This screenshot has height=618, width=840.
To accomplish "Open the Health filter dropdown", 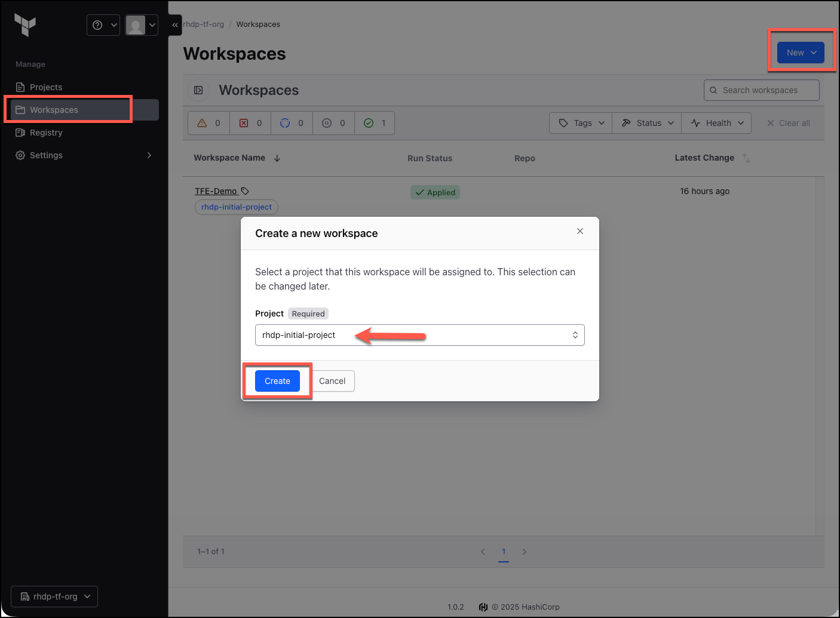I will click(716, 123).
